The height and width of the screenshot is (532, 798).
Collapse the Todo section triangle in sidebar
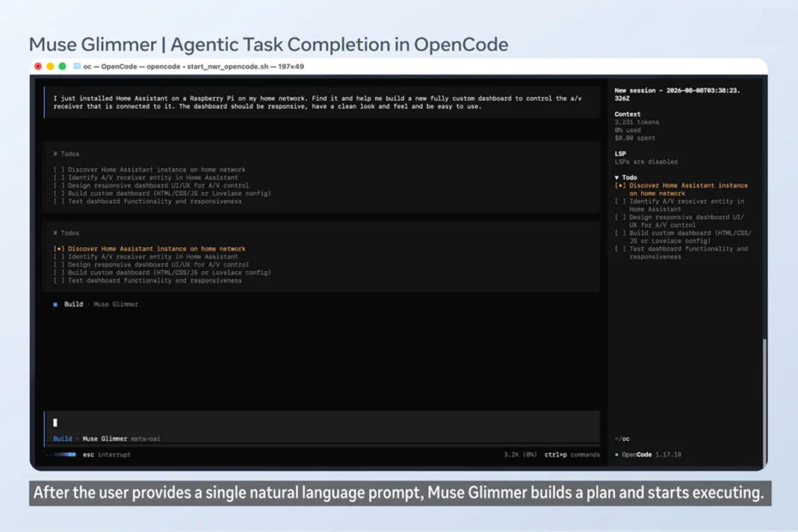coord(617,178)
